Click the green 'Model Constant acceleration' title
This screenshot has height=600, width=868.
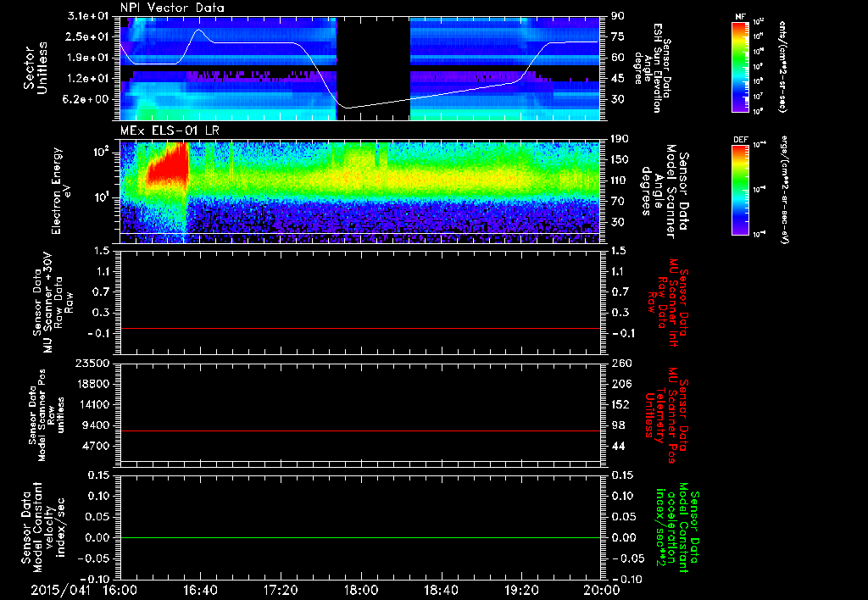(677, 527)
